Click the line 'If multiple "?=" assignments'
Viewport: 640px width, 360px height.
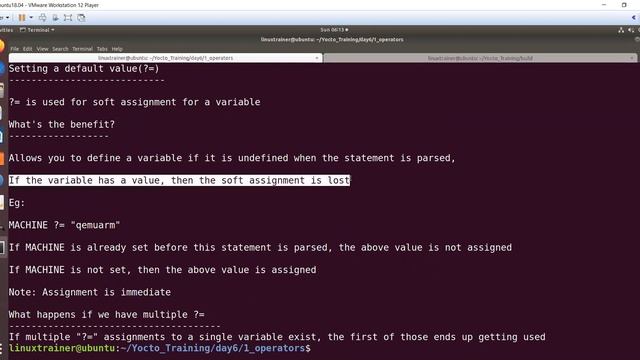(x=277, y=337)
